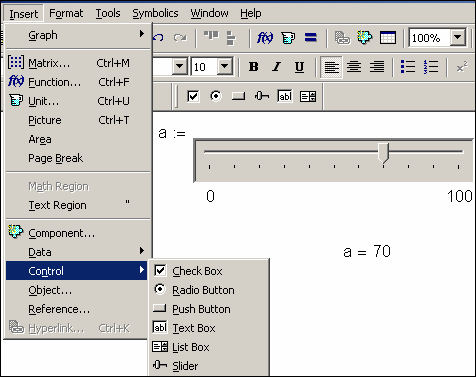Viewport: 476px width, 377px height.
Task: Open the 100% zoom dropdown
Action: click(x=458, y=38)
